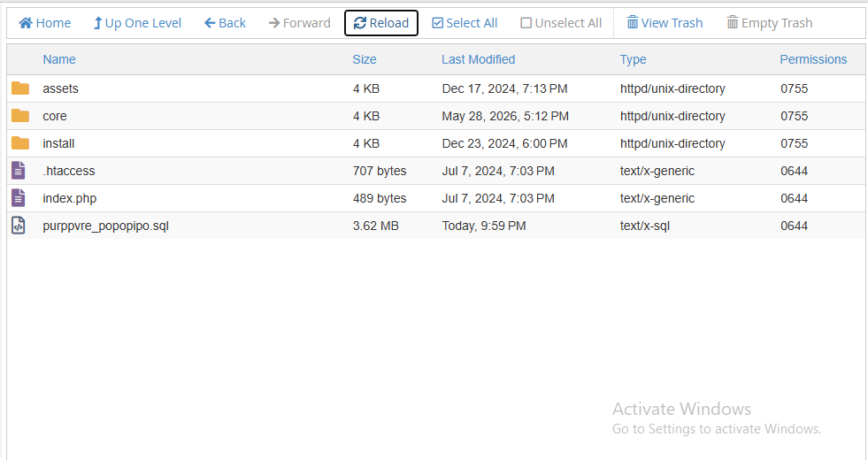Select All files
Image resolution: width=868 pixels, height=460 pixels.
pyautogui.click(x=465, y=23)
